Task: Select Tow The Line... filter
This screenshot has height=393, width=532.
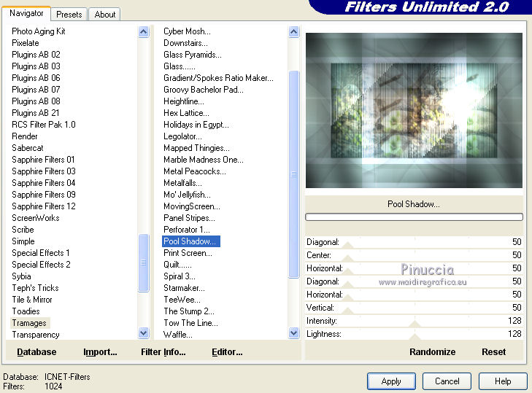Action: point(190,323)
